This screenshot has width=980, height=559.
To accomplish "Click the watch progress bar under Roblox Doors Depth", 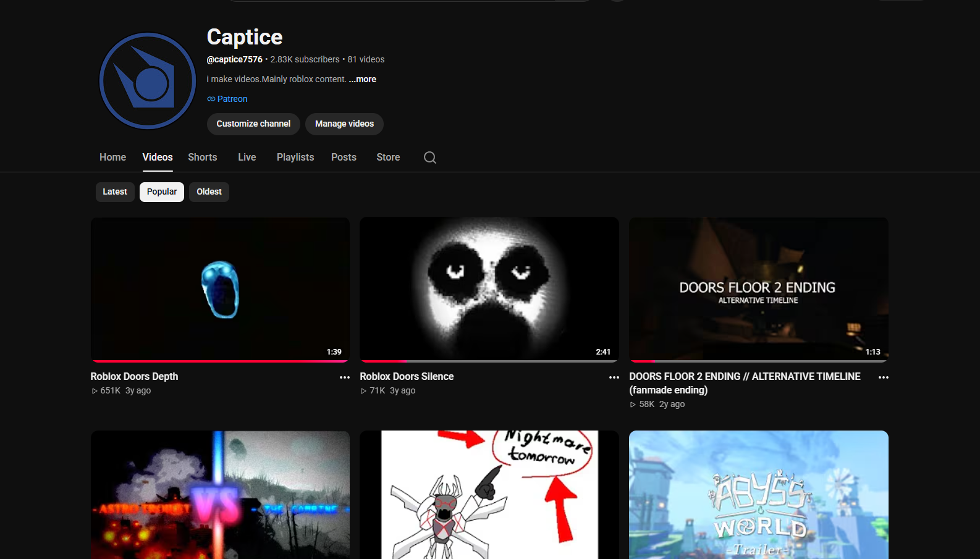I will tap(220, 361).
